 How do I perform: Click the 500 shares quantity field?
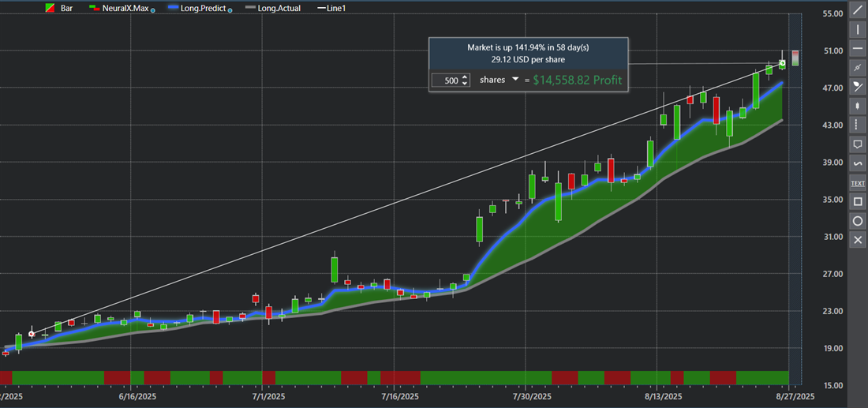(447, 80)
